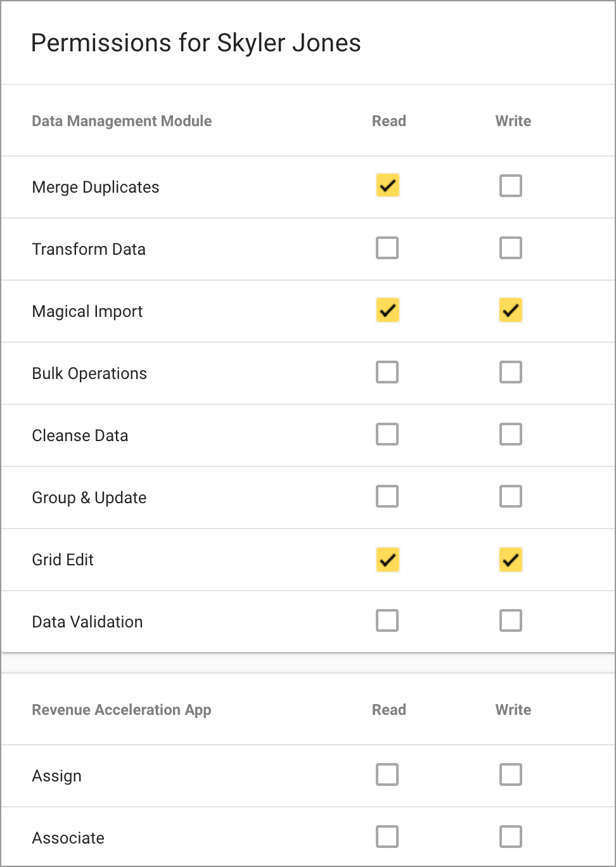Disable Grid Edit Write permission
The height and width of the screenshot is (867, 616).
[511, 560]
